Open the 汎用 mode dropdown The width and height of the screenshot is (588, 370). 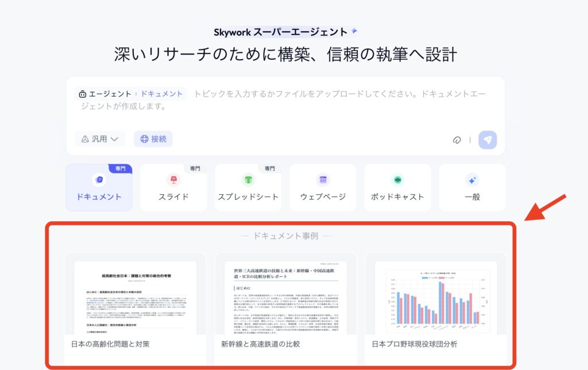point(100,139)
